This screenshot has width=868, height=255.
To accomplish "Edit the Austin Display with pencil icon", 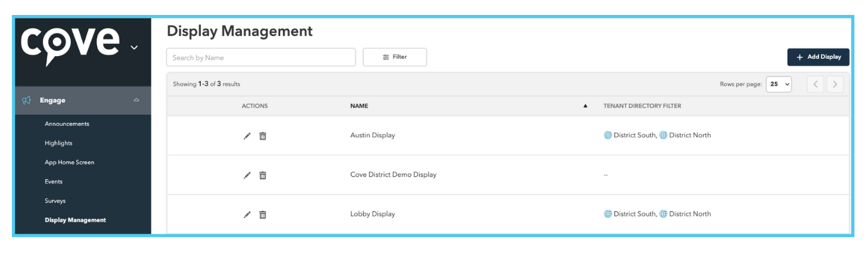I will point(247,136).
